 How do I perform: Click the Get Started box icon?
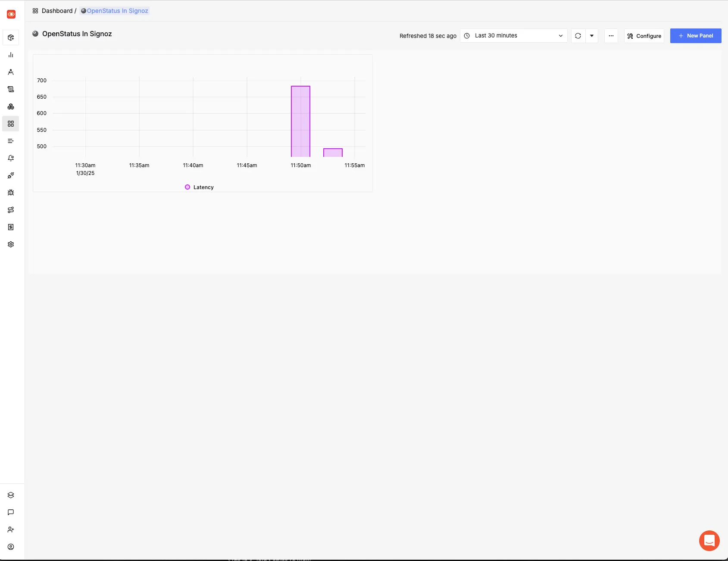tap(11, 37)
